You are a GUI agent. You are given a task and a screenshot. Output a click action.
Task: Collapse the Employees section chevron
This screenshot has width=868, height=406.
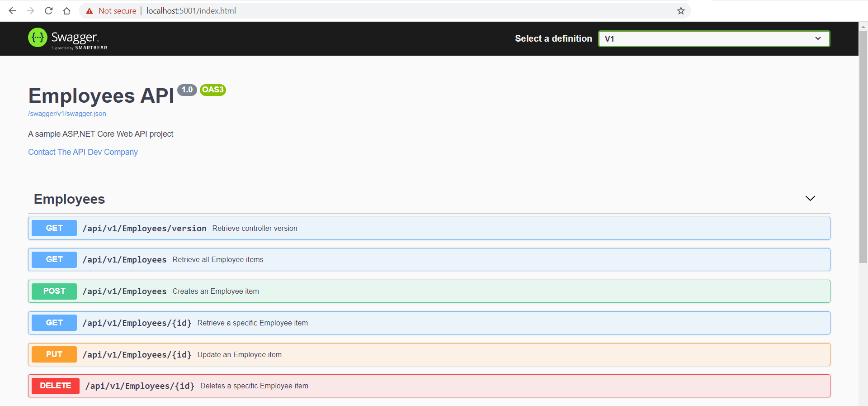810,198
